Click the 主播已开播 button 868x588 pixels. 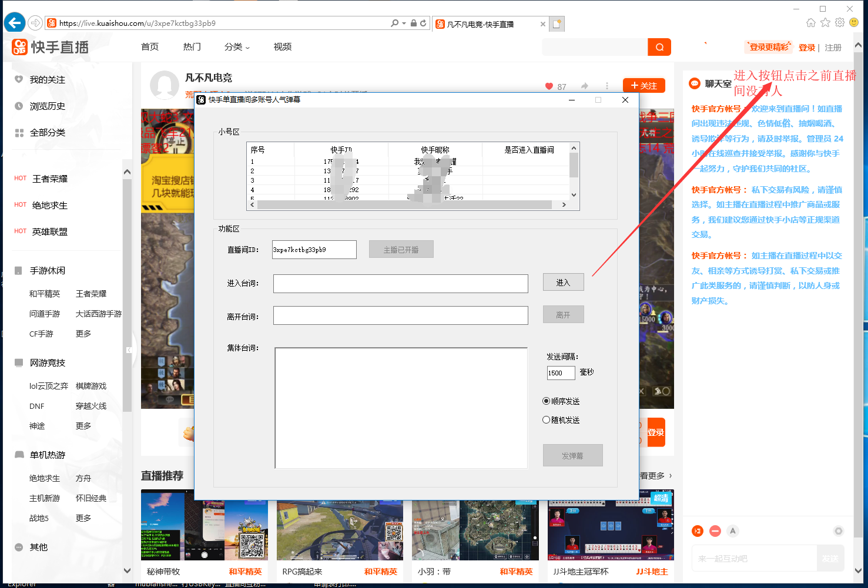click(x=401, y=250)
